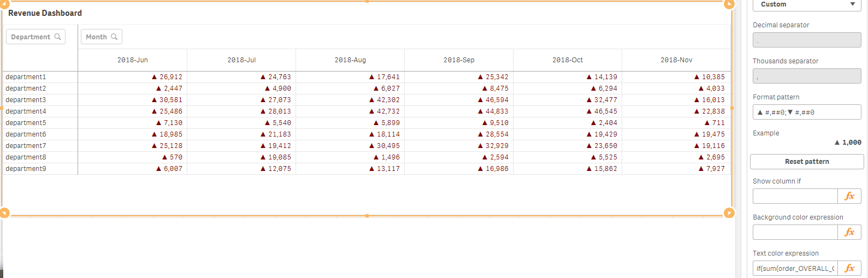Click the Text color expression input

795,268
